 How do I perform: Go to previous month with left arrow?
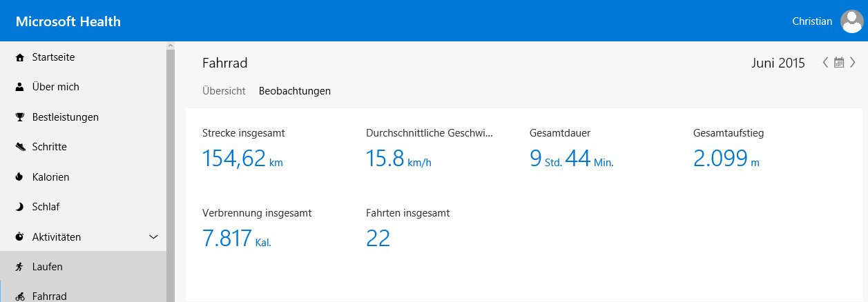point(825,63)
